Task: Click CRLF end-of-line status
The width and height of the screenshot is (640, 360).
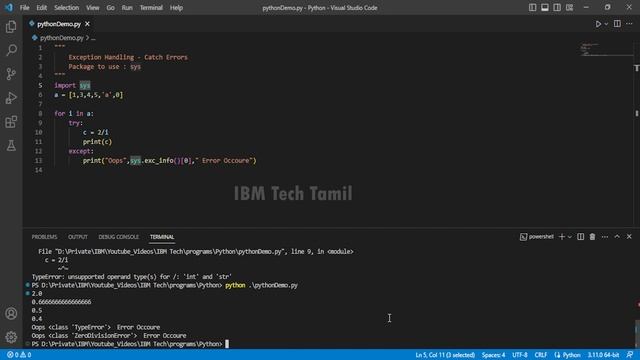Action: (x=541, y=355)
